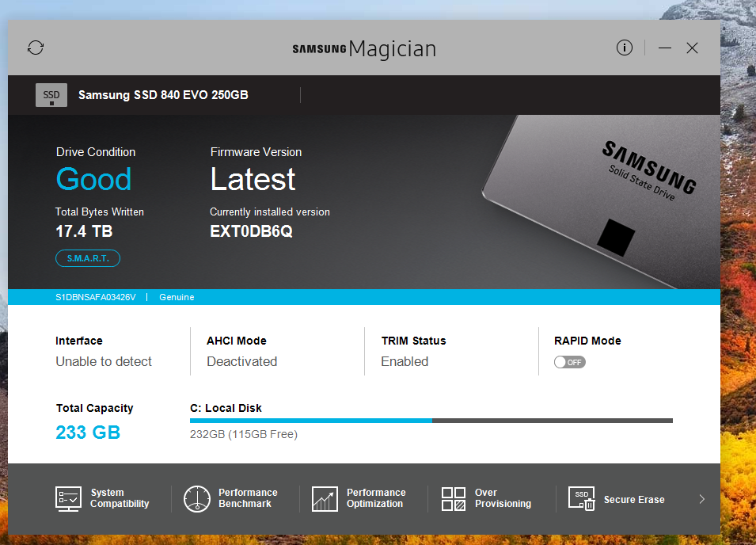Open the S.M.A.R.T. details button
756x545 pixels.
88,258
